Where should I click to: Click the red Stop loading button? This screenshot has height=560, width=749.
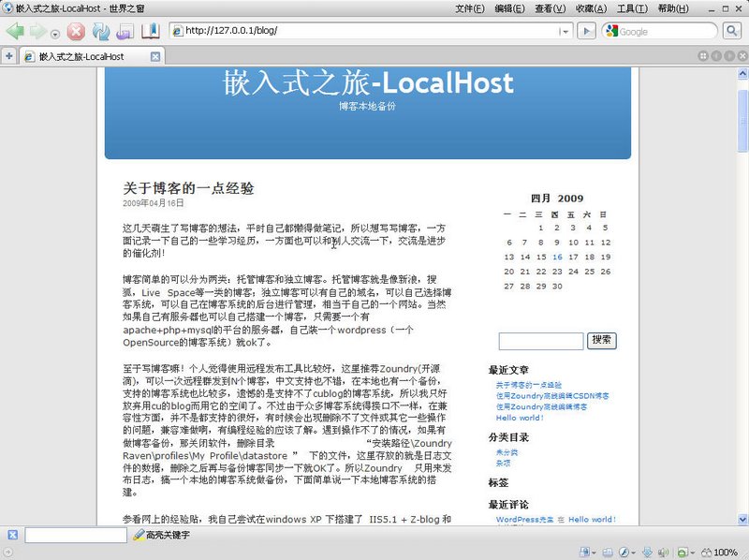tap(76, 32)
